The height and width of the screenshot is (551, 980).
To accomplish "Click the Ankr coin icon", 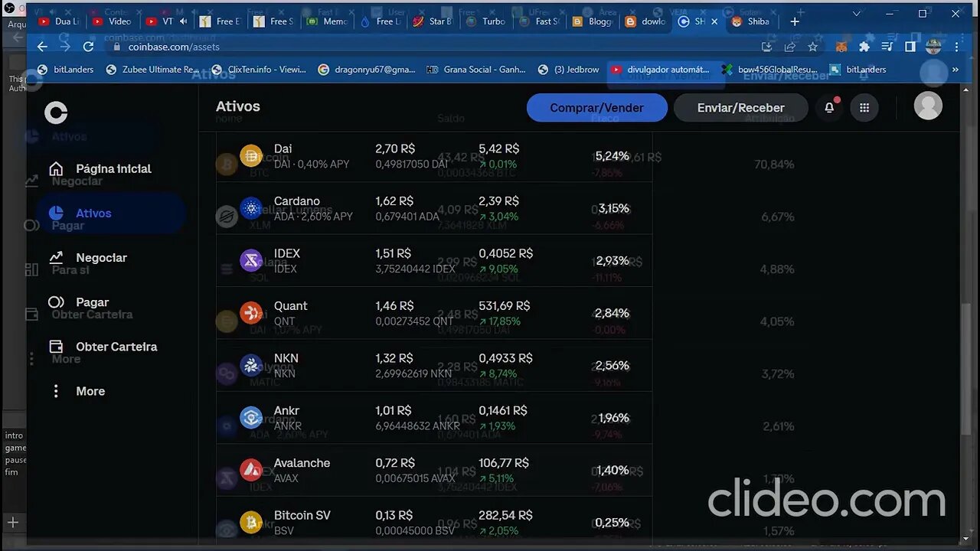I will tap(251, 418).
